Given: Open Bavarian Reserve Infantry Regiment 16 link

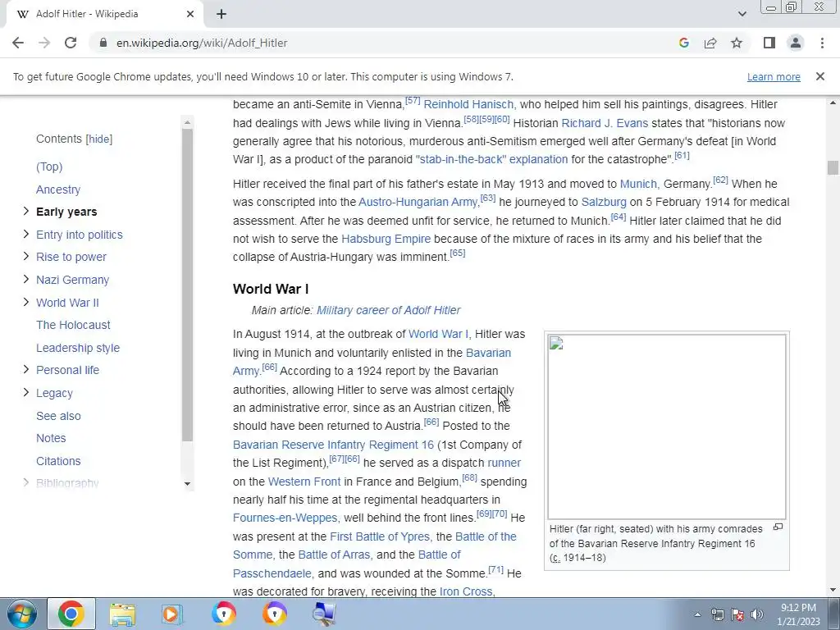Looking at the screenshot, I should 333,445.
